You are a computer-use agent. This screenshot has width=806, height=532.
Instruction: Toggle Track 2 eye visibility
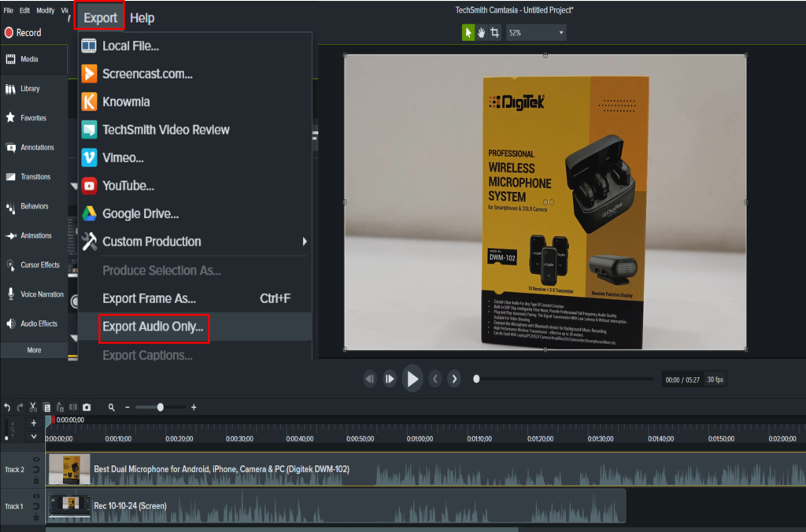(x=36, y=460)
